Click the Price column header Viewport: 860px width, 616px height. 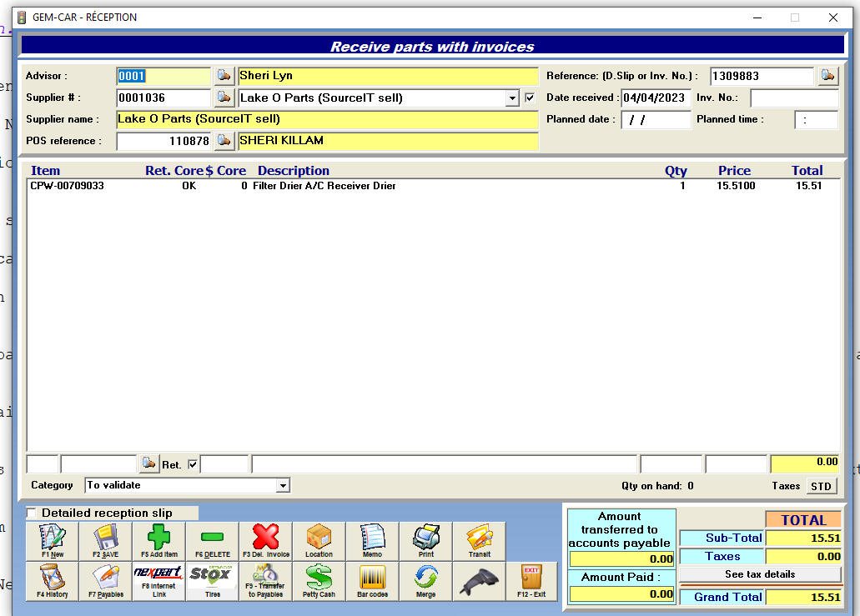734,171
